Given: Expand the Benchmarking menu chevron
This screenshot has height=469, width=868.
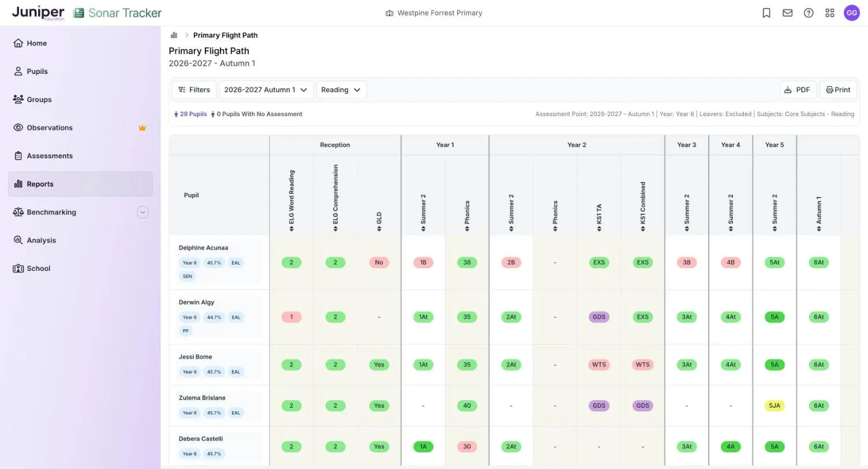Looking at the screenshot, I should tap(143, 212).
